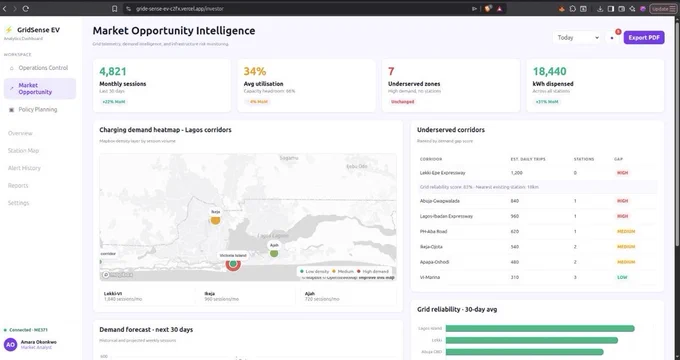Click the Lagos-Ibadan Expressway corridor row

(537, 216)
